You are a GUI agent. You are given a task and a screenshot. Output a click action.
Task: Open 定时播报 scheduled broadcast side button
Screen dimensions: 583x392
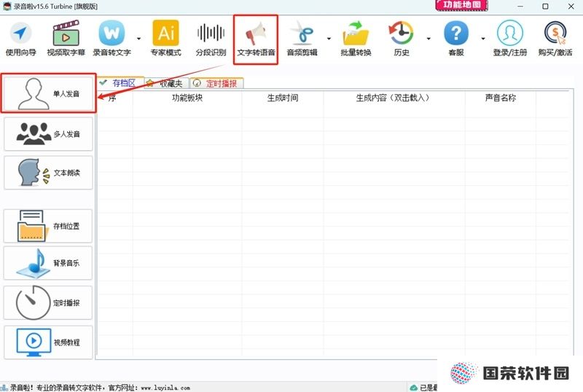tap(48, 302)
